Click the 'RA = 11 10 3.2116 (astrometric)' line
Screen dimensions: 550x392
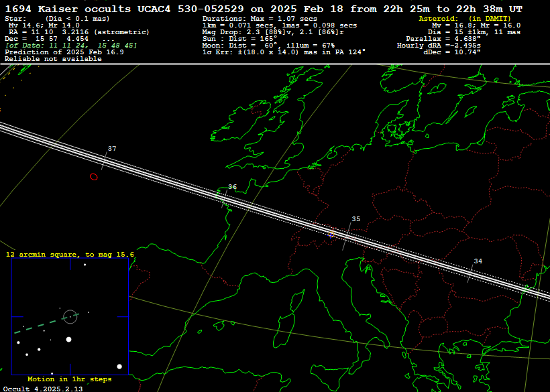click(79, 32)
